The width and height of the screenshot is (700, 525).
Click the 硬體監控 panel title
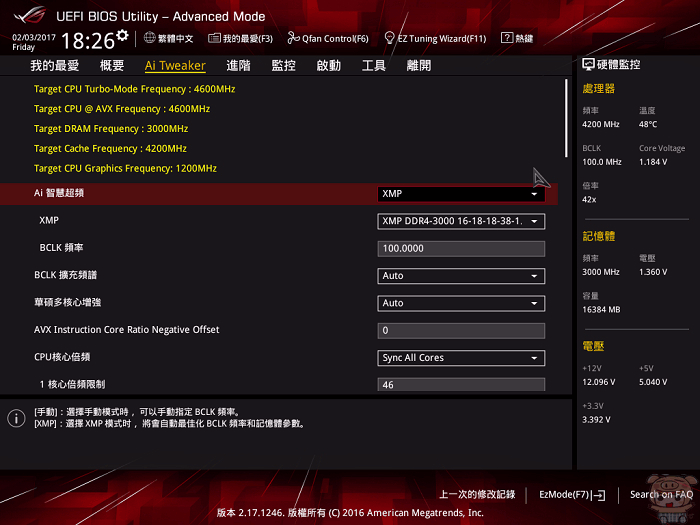pyautogui.click(x=618, y=65)
